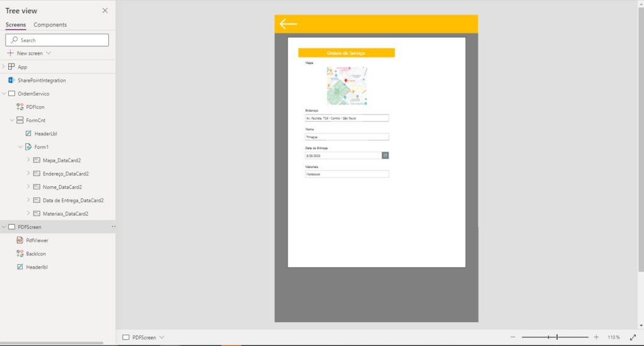Select the HeaderLbl under FormCnt
The width and height of the screenshot is (644, 346).
45,134
